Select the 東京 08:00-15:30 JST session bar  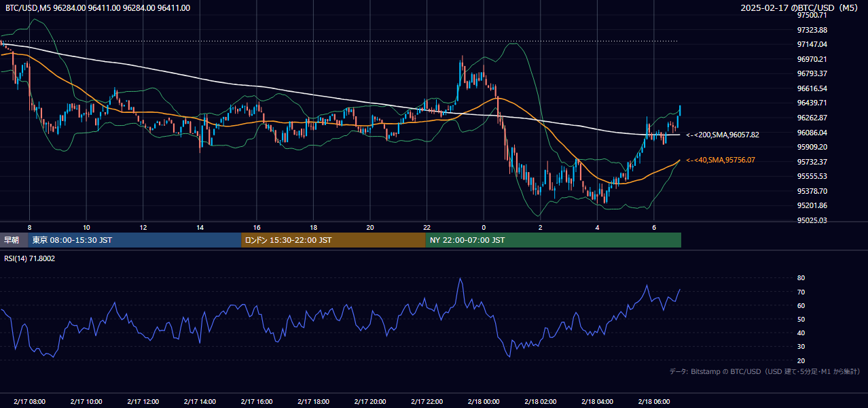pyautogui.click(x=134, y=240)
